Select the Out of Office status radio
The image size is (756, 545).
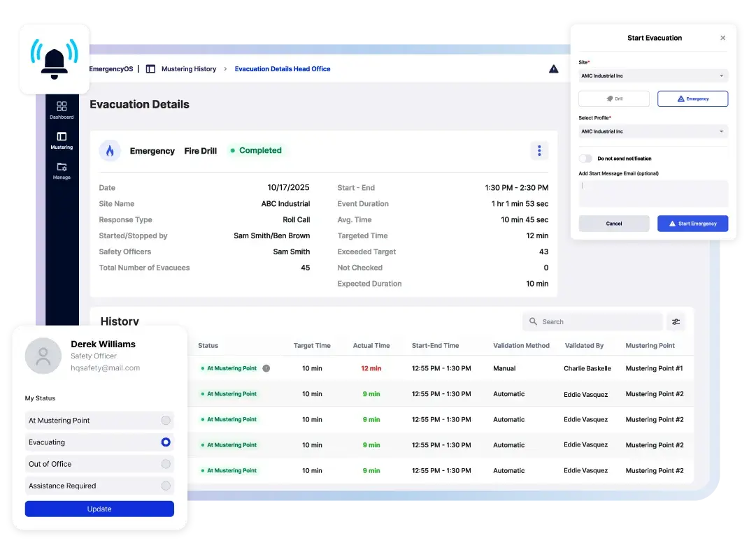(x=165, y=464)
